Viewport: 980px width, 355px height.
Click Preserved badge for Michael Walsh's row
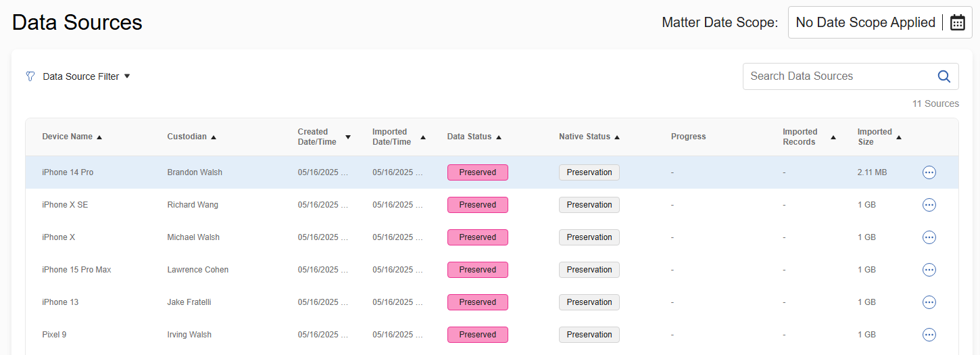[x=478, y=237]
